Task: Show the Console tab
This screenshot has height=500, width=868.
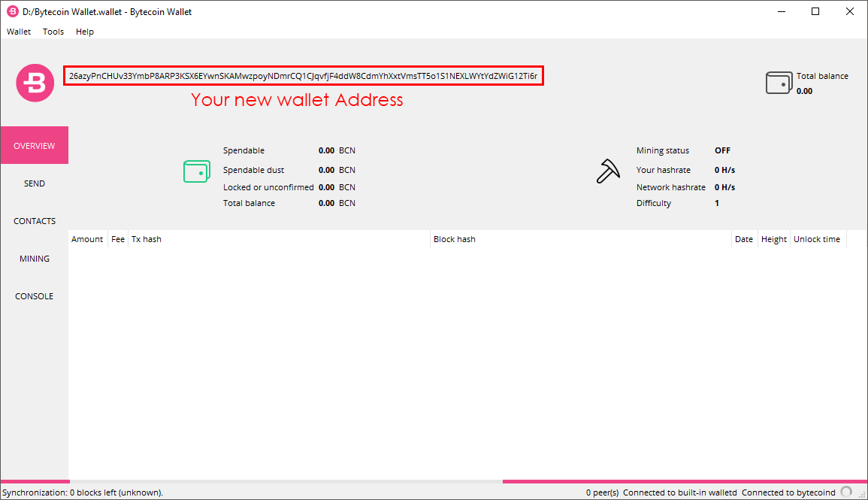Action: tap(35, 296)
